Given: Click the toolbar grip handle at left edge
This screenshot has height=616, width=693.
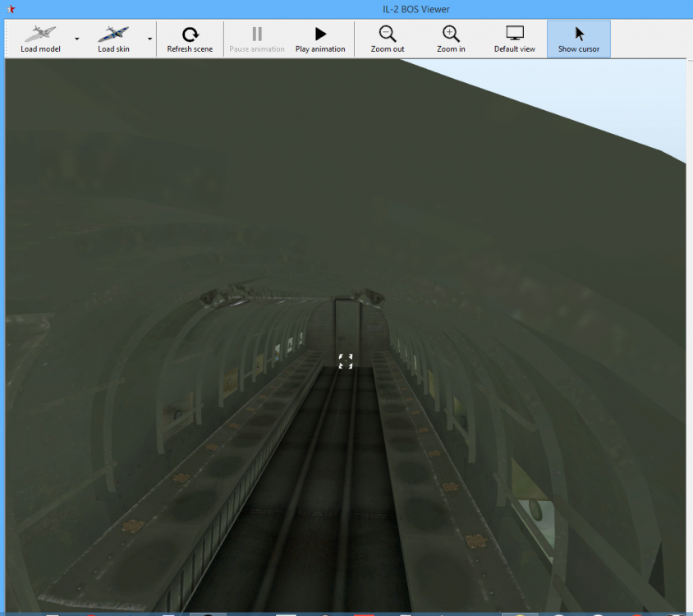Looking at the screenshot, I should pos(8,39).
